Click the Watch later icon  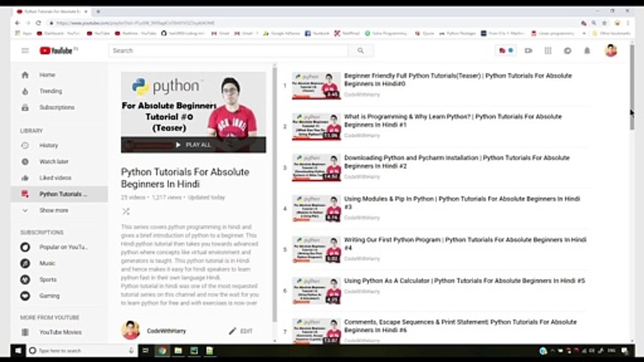[x=25, y=161]
